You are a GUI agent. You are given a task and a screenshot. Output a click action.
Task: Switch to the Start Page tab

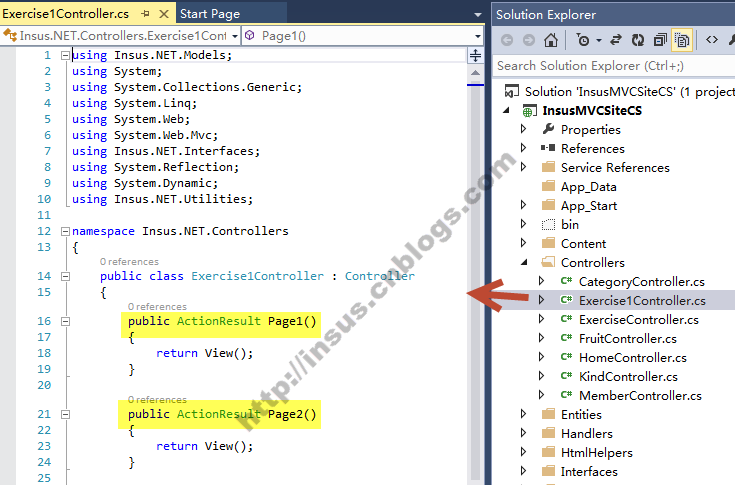click(x=210, y=14)
